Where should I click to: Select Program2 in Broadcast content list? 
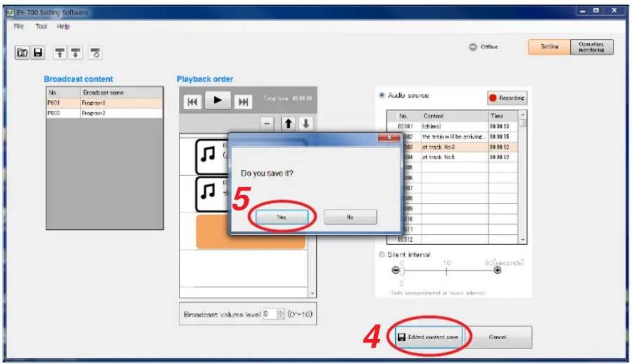click(x=105, y=113)
